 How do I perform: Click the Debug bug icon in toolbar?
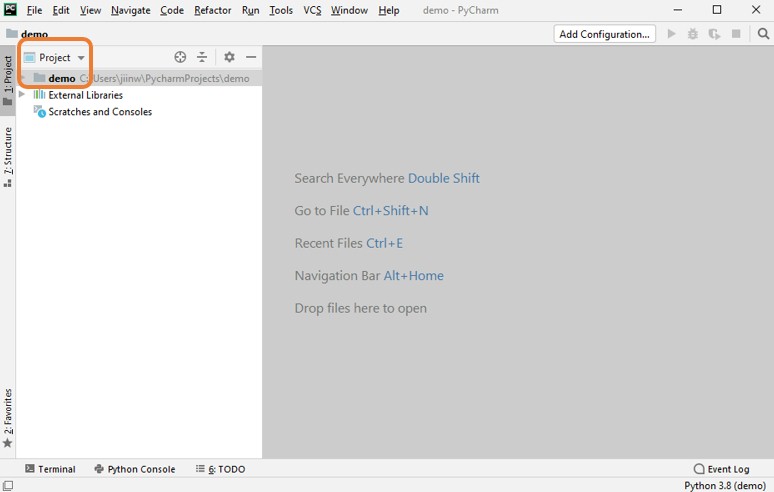[x=693, y=34]
